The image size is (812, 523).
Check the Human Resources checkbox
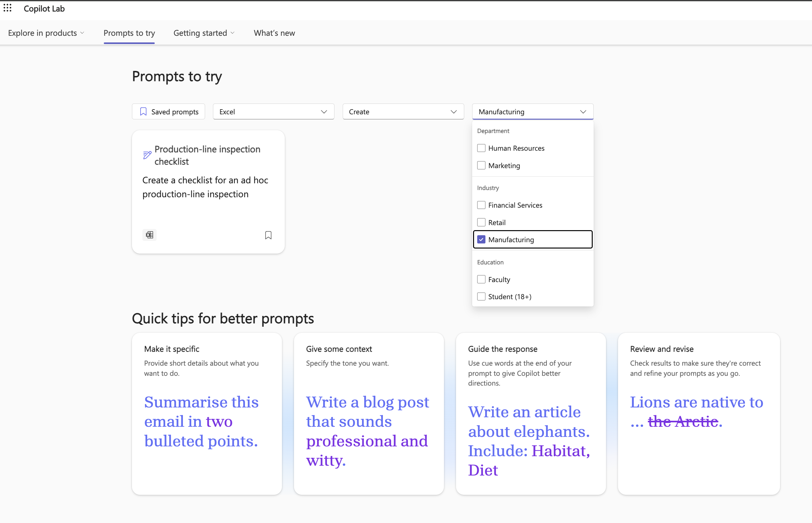point(481,148)
